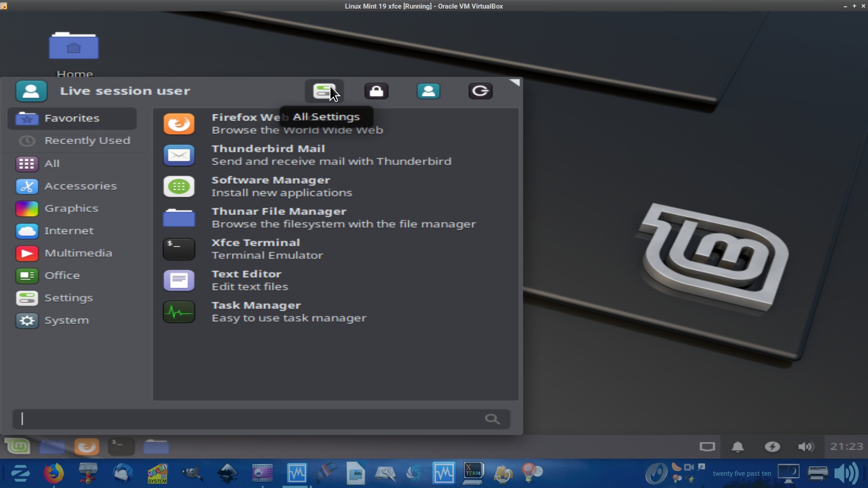The height and width of the screenshot is (488, 868).
Task: Click the notification bell tray icon
Action: (737, 446)
